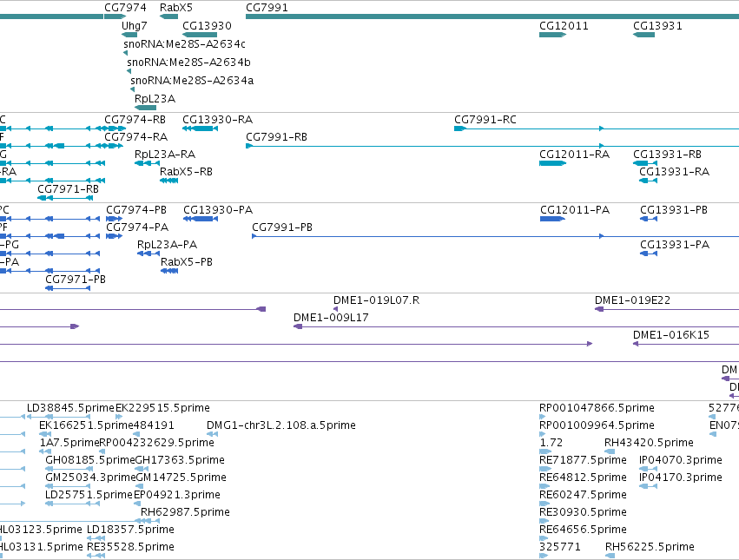The image size is (739, 560).
Task: Click EST RE35528.5prime
Action: click(x=130, y=547)
